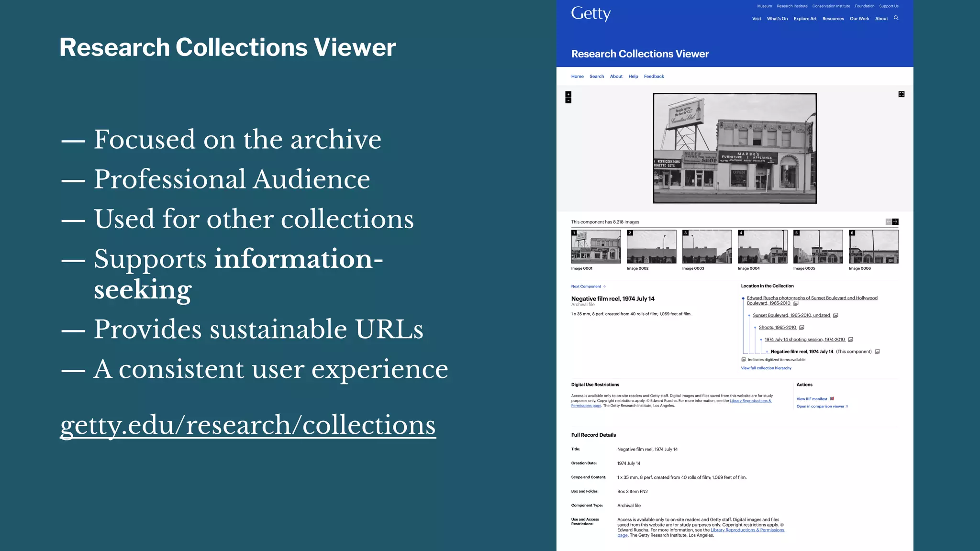Select thumbnail Image 0003
980x551 pixels.
707,247
